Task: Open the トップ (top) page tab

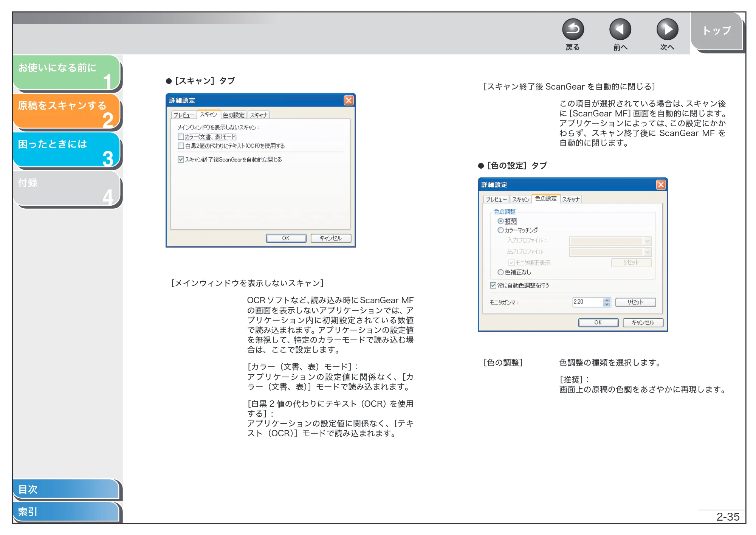Action: coord(717,31)
